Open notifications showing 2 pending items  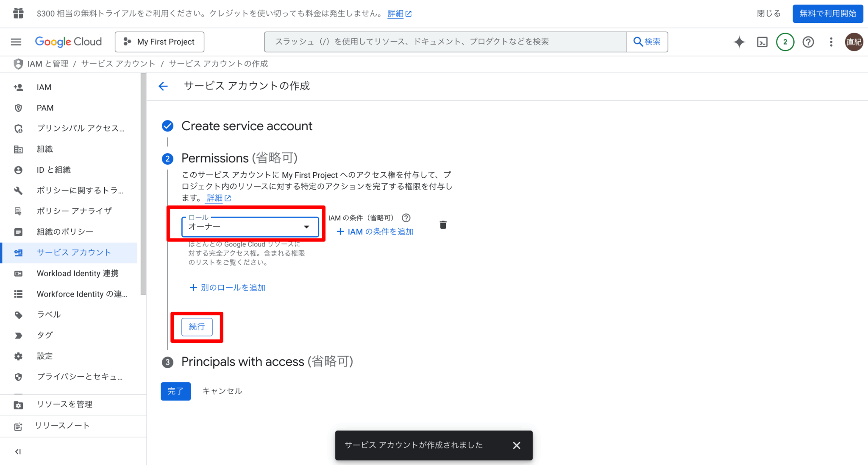[x=785, y=42]
